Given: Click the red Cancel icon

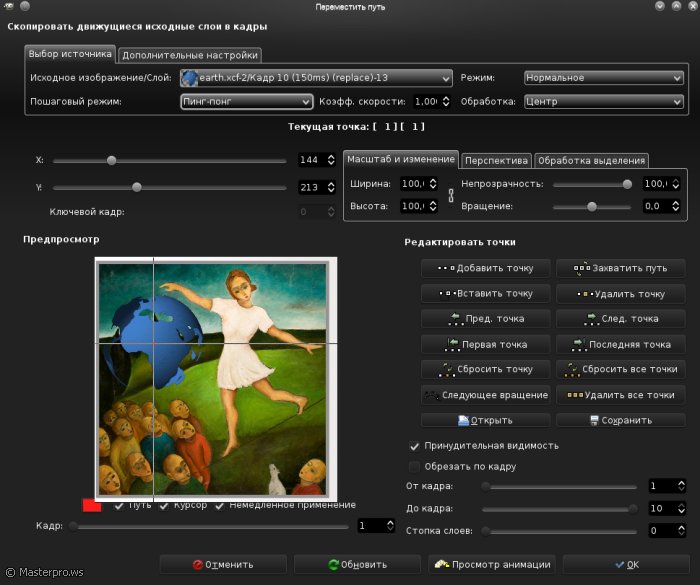Looking at the screenshot, I should tap(198, 564).
